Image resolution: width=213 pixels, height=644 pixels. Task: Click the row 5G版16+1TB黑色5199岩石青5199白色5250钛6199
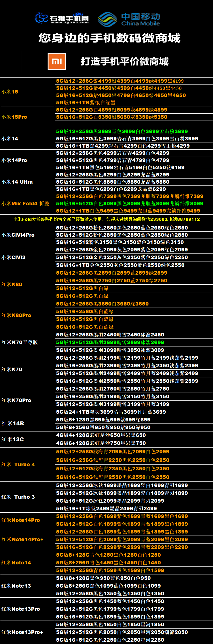click(x=134, y=167)
